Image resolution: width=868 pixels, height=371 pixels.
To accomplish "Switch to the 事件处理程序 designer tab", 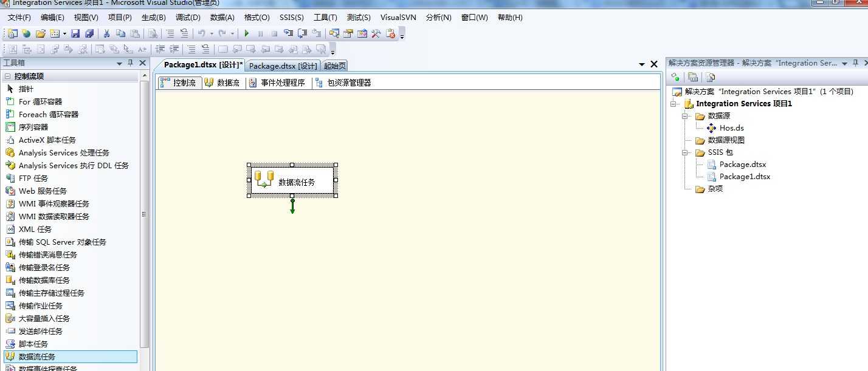I will click(x=278, y=83).
